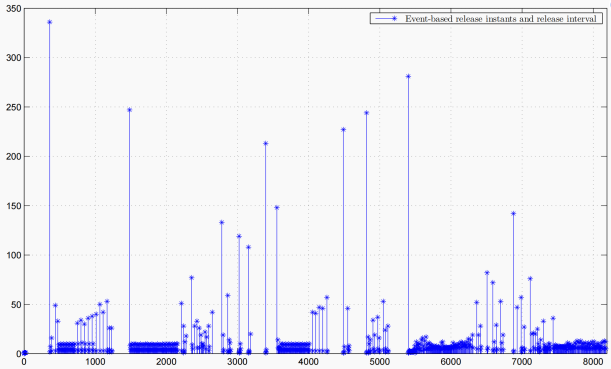Click the x-axis tick label 8000

593,362
